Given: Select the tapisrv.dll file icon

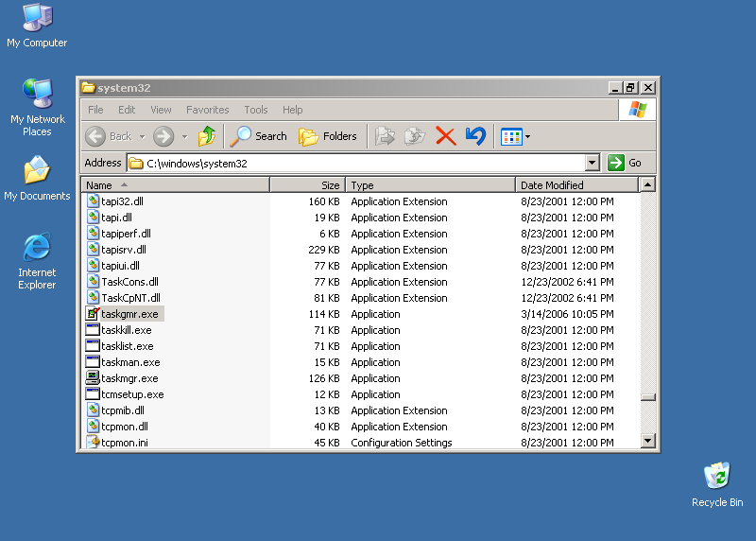Looking at the screenshot, I should pos(93,250).
